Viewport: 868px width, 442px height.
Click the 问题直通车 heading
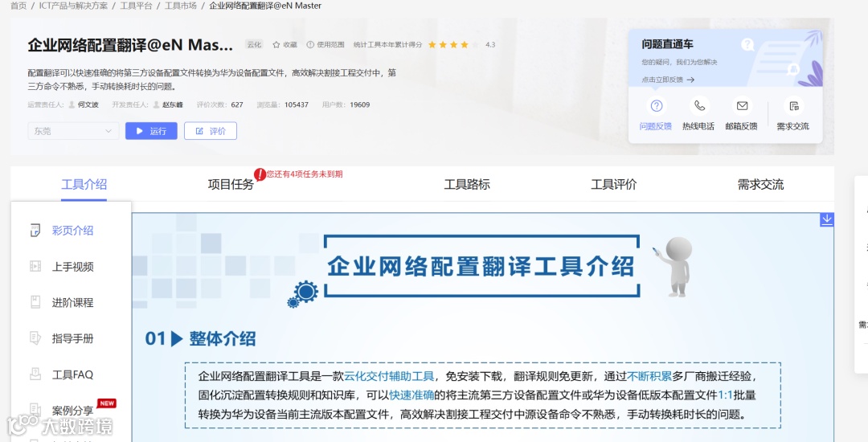[667, 44]
